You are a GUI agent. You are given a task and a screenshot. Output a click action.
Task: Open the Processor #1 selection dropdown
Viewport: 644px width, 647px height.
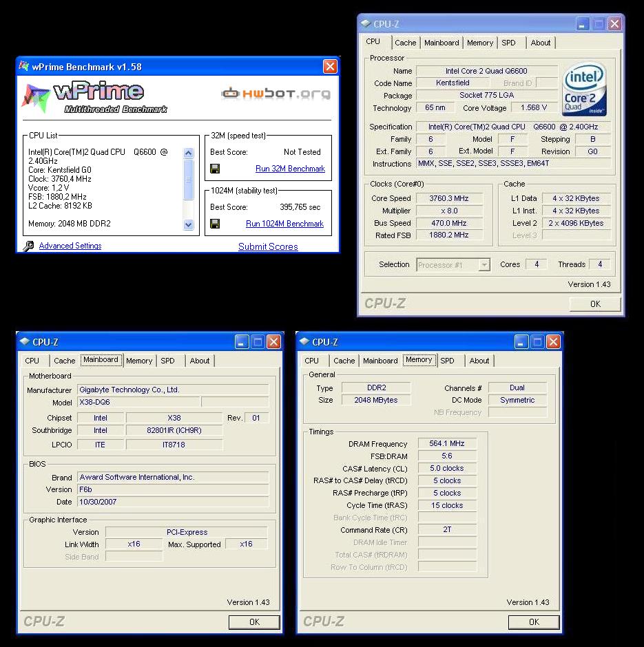coord(484,264)
